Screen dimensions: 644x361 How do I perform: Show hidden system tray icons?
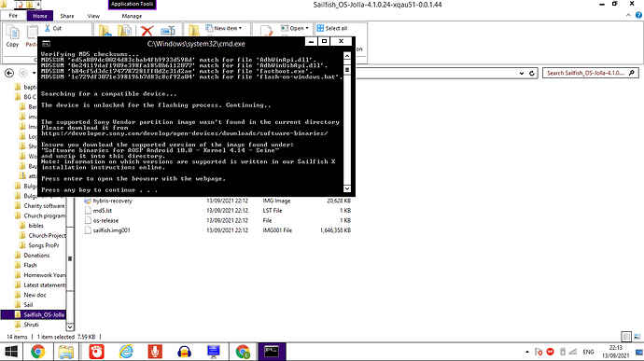pos(527,352)
